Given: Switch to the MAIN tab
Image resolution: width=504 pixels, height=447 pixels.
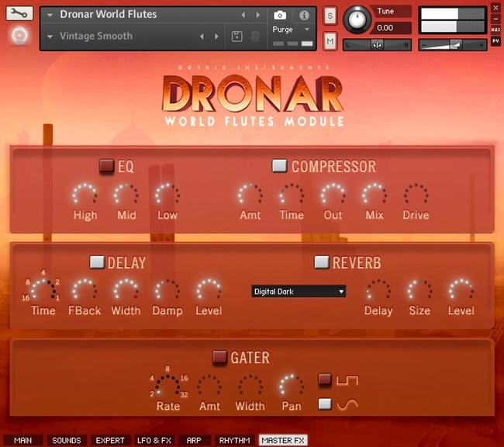Looking at the screenshot, I should point(23,440).
